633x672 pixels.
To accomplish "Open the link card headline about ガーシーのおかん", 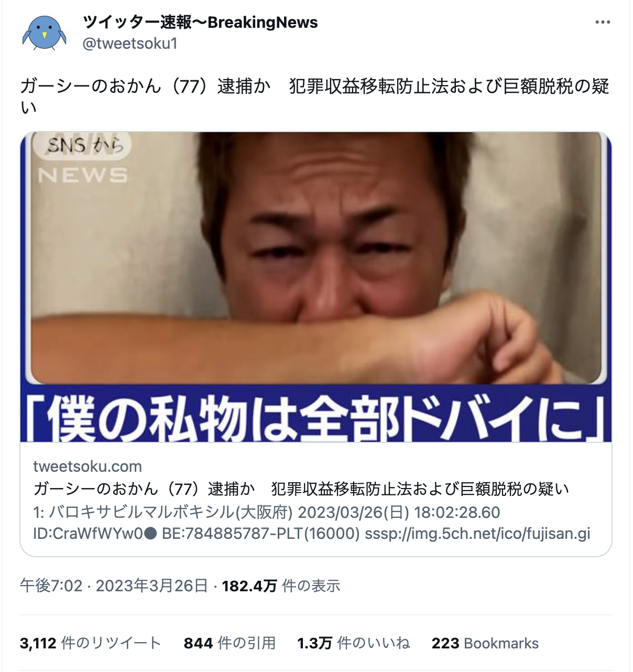I will click(x=301, y=489).
